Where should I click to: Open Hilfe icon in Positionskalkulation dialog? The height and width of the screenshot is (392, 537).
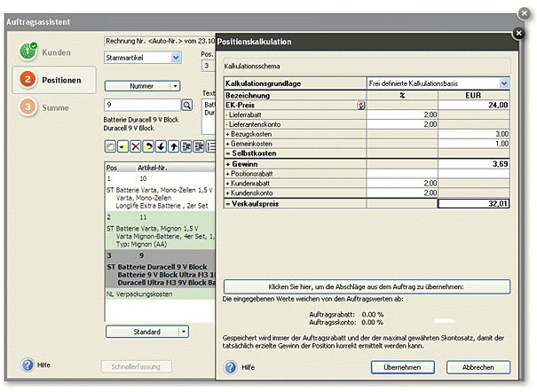click(230, 367)
